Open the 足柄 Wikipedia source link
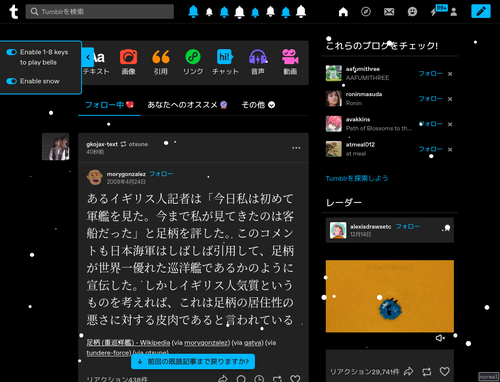Image resolution: width=500 pixels, height=382 pixels. tap(128, 343)
